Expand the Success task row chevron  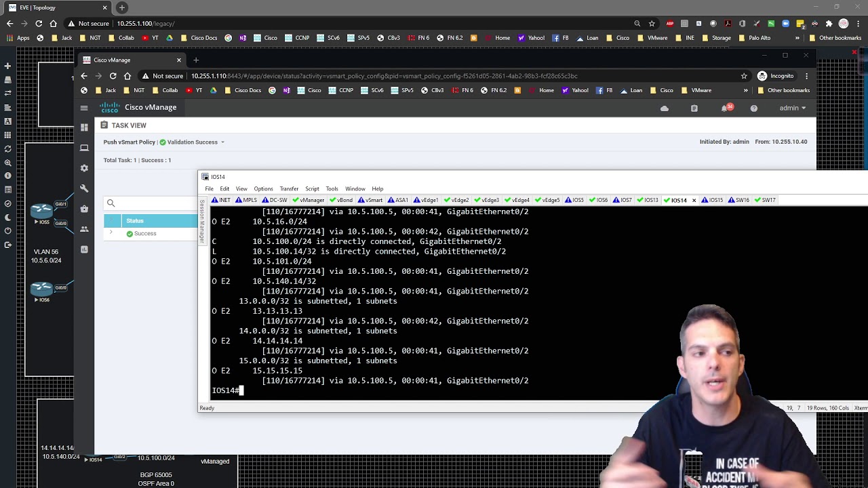pyautogui.click(x=111, y=233)
